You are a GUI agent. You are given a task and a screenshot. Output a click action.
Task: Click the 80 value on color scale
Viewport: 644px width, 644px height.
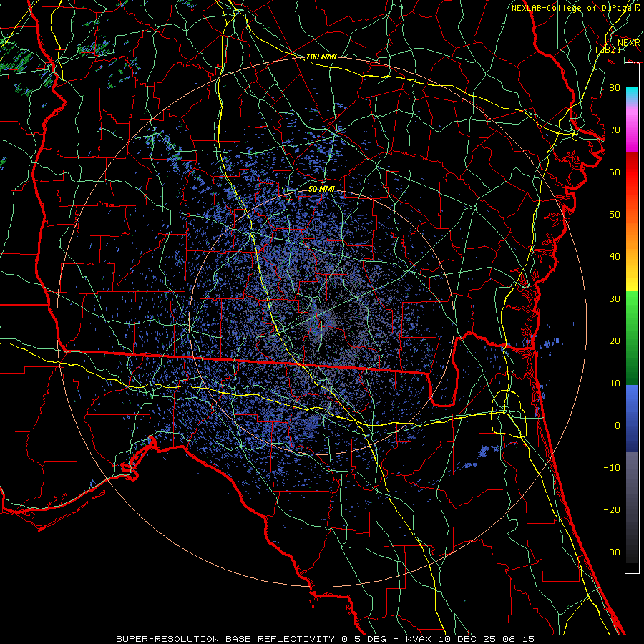(615, 88)
